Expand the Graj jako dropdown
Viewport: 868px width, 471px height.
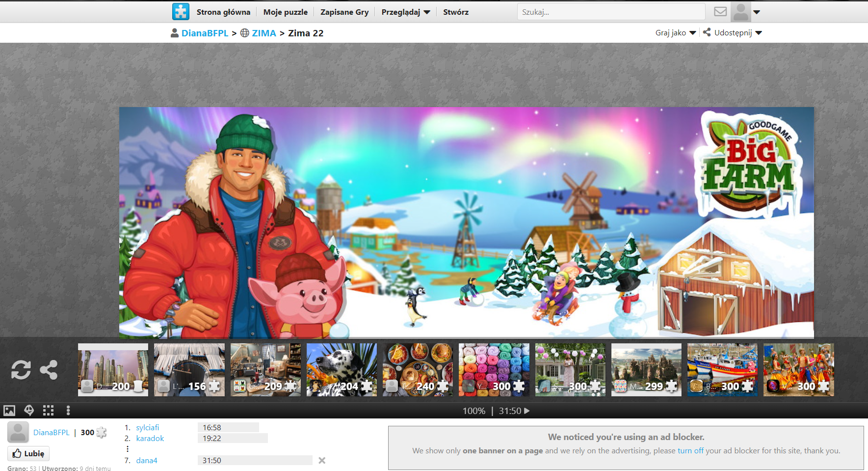[676, 33]
